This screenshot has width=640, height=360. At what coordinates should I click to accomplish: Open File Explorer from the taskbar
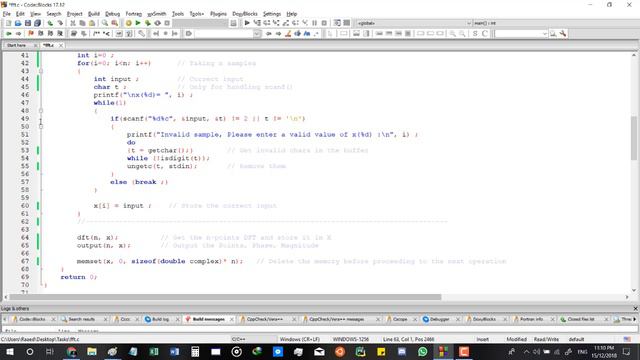coord(92,351)
